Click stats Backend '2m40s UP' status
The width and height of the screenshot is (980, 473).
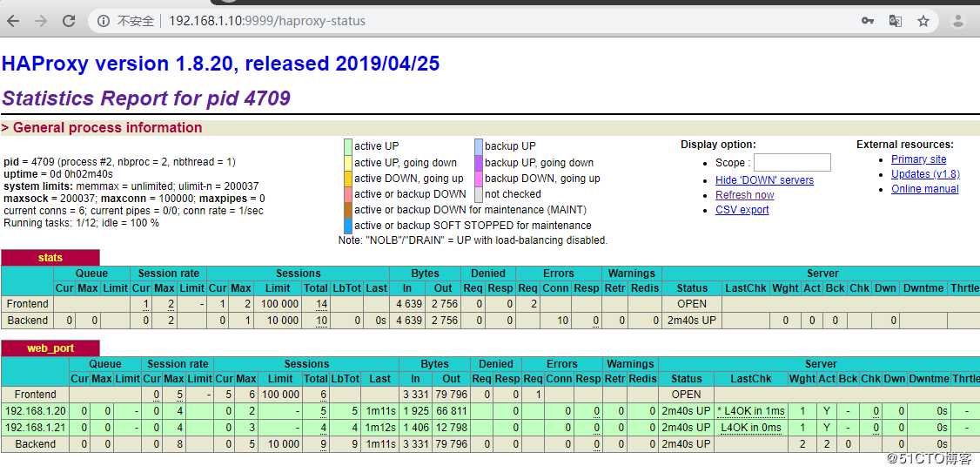691,321
